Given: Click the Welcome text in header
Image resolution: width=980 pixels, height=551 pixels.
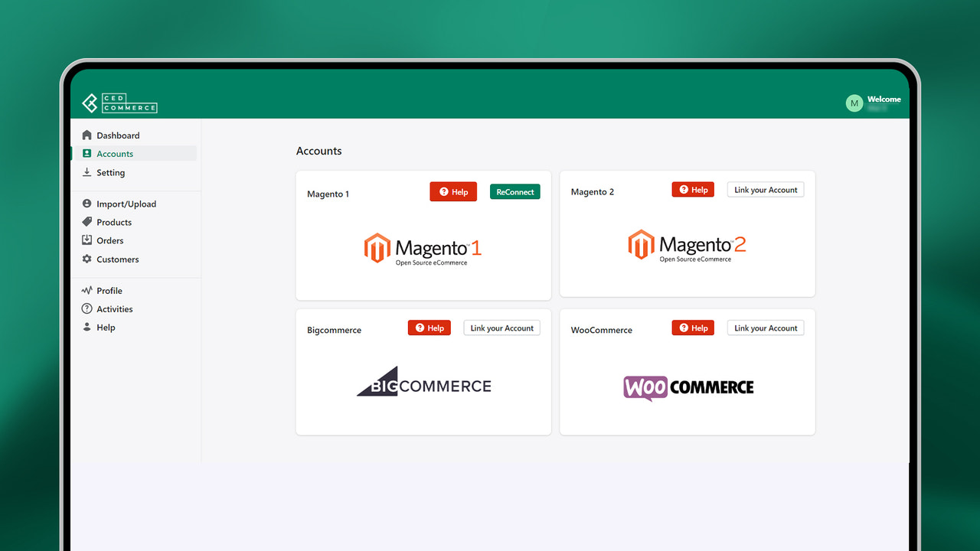Looking at the screenshot, I should [884, 99].
